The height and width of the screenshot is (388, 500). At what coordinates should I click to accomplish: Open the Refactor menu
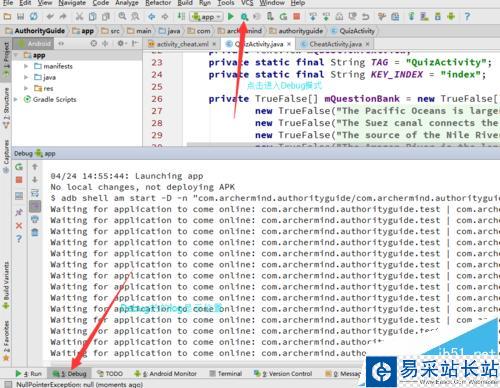point(158,3)
